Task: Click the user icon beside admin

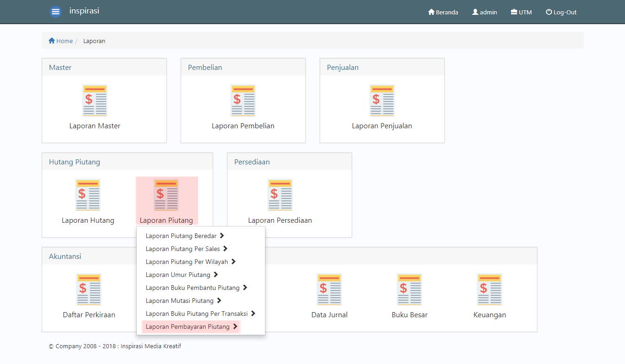Action: (475, 12)
